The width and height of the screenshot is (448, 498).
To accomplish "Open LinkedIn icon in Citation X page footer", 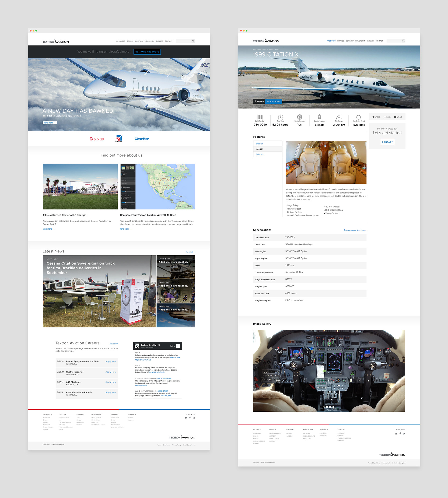I will (x=404, y=434).
